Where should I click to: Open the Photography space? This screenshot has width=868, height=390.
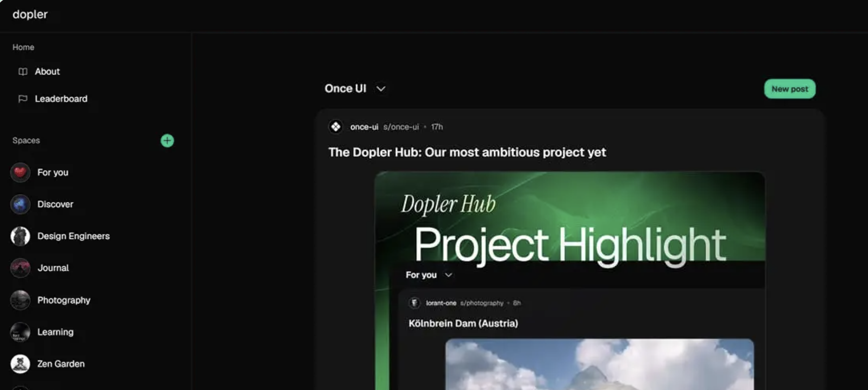click(64, 300)
